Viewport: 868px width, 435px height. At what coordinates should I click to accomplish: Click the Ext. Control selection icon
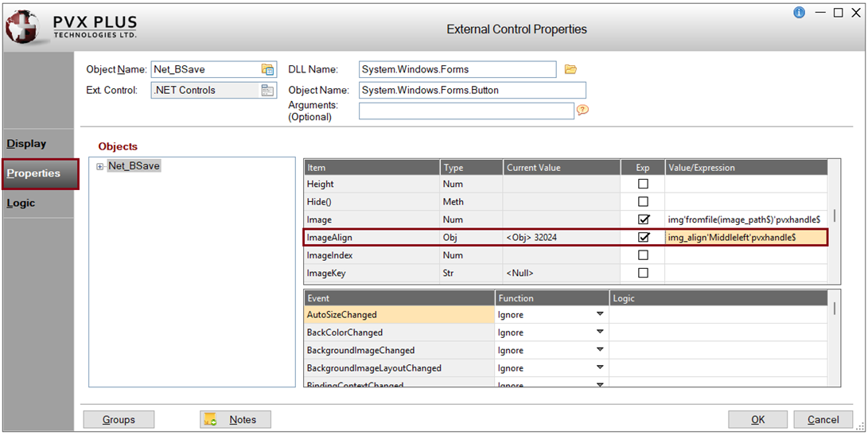pyautogui.click(x=267, y=91)
